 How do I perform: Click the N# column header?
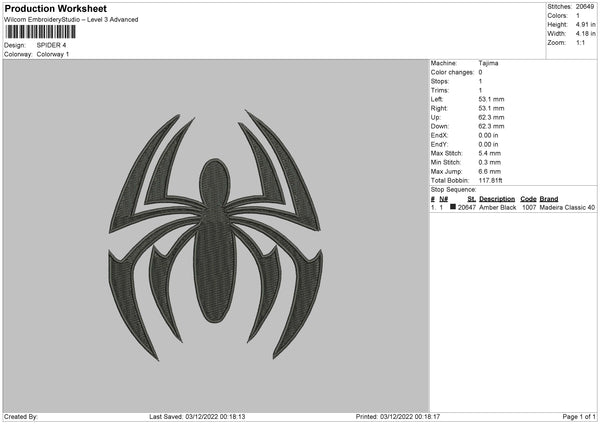pyautogui.click(x=443, y=199)
